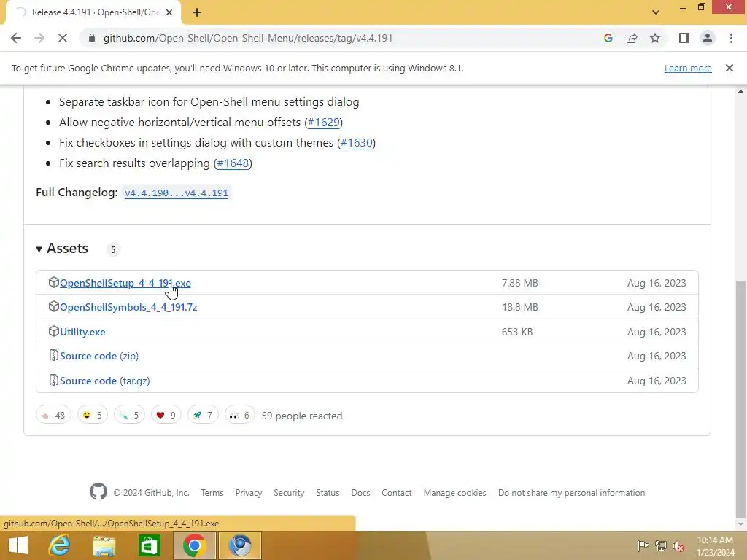Screen dimensions: 747x560
Task: Click the page vertical scrollbar thumb
Action: 741,398
